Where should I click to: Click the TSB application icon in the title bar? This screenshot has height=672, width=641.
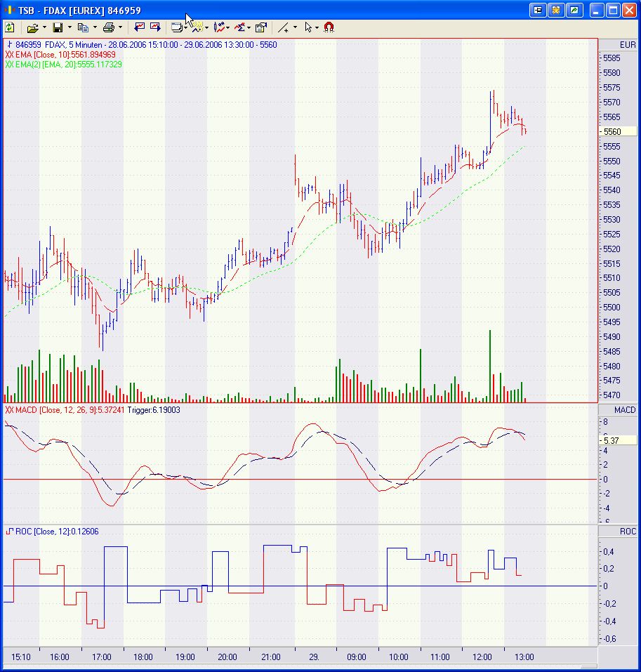pyautogui.click(x=9, y=10)
